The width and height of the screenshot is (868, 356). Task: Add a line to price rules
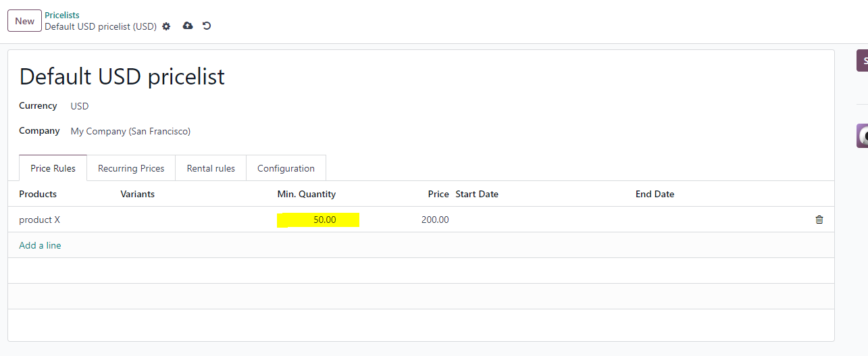pos(40,245)
